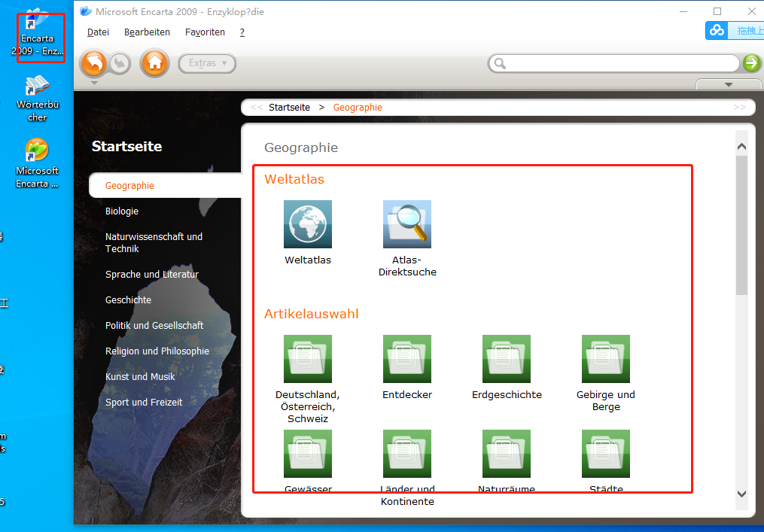The height and width of the screenshot is (532, 764).
Task: Click the green search Go arrow
Action: coord(751,63)
